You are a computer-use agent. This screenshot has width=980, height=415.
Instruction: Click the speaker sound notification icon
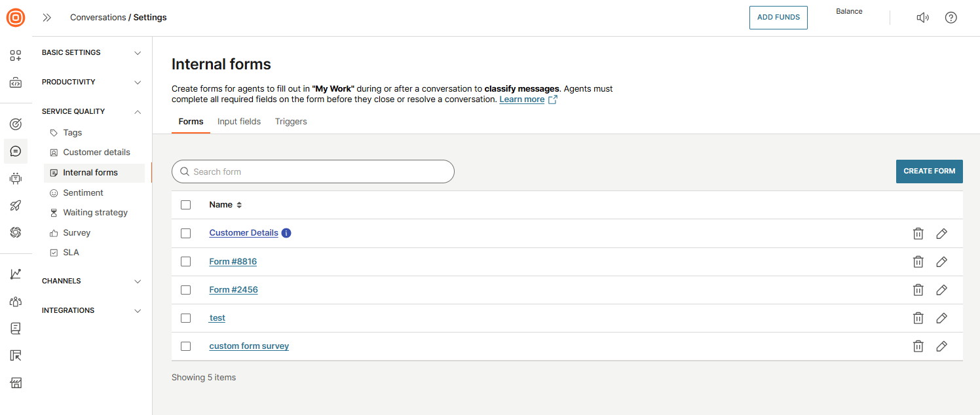click(922, 18)
